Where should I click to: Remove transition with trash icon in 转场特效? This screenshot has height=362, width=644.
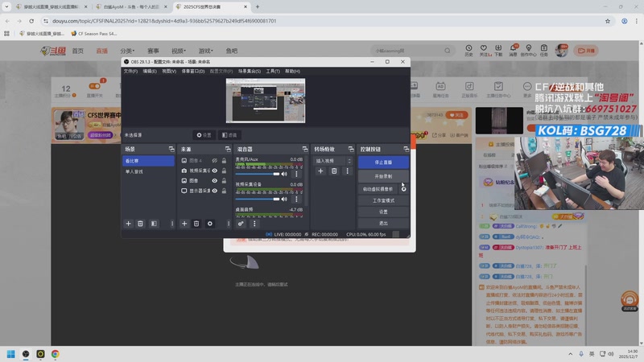[334, 171]
